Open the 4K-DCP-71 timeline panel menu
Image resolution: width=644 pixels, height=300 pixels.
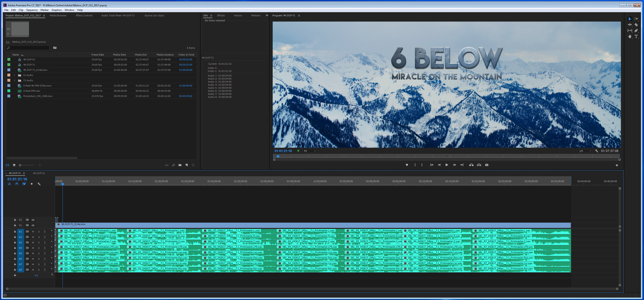point(24,173)
